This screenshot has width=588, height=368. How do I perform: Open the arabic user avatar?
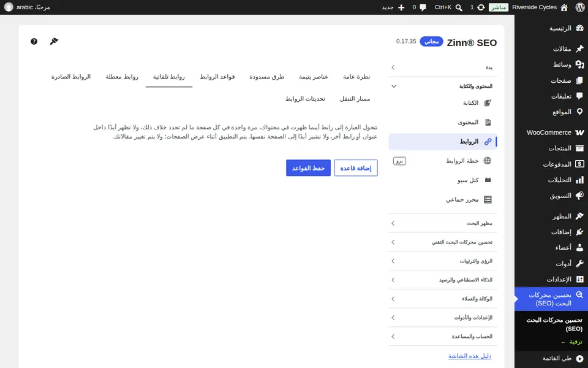click(9, 7)
